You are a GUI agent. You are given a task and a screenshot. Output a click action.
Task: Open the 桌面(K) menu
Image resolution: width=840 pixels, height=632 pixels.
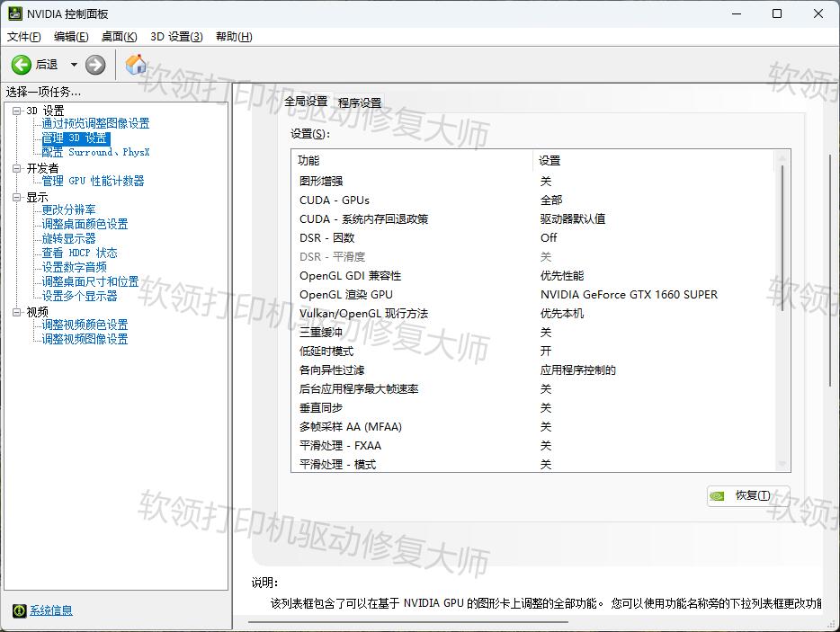118,36
